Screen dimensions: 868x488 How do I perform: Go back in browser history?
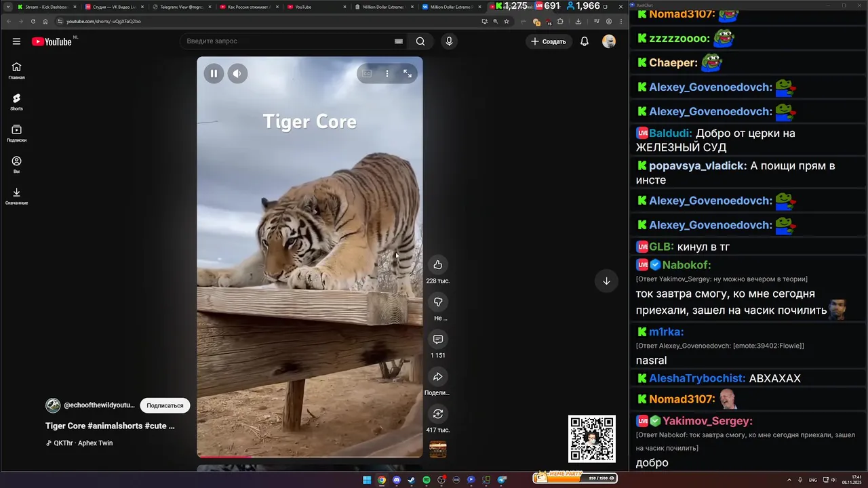point(7,21)
